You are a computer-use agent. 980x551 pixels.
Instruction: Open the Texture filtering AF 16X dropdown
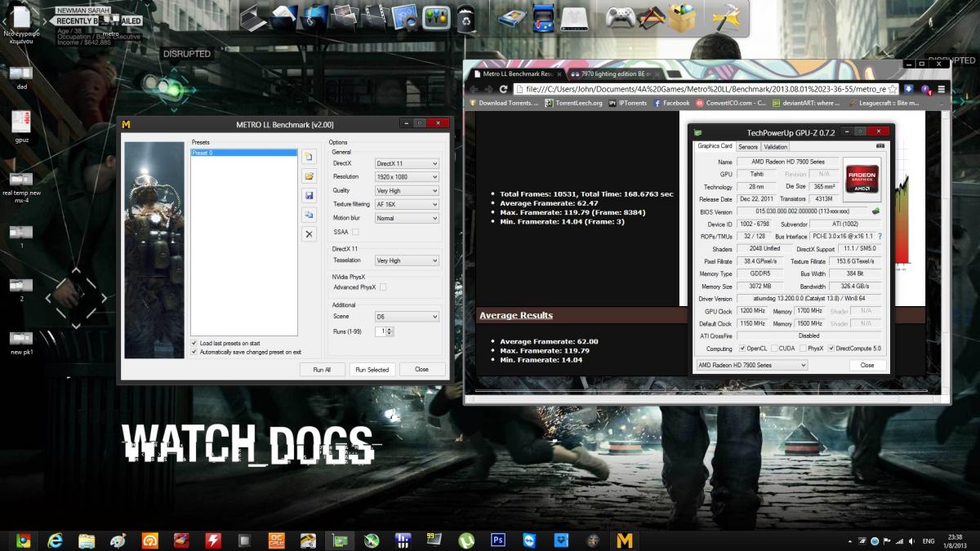(407, 204)
